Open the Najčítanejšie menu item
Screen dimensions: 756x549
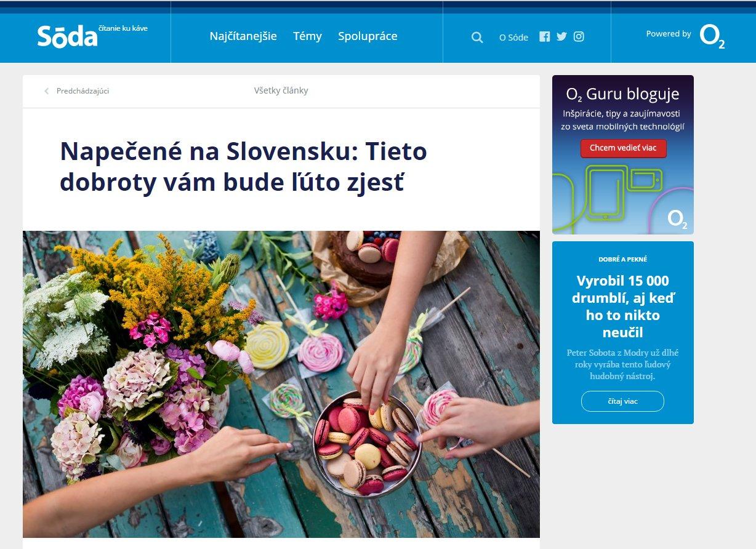pyautogui.click(x=243, y=36)
